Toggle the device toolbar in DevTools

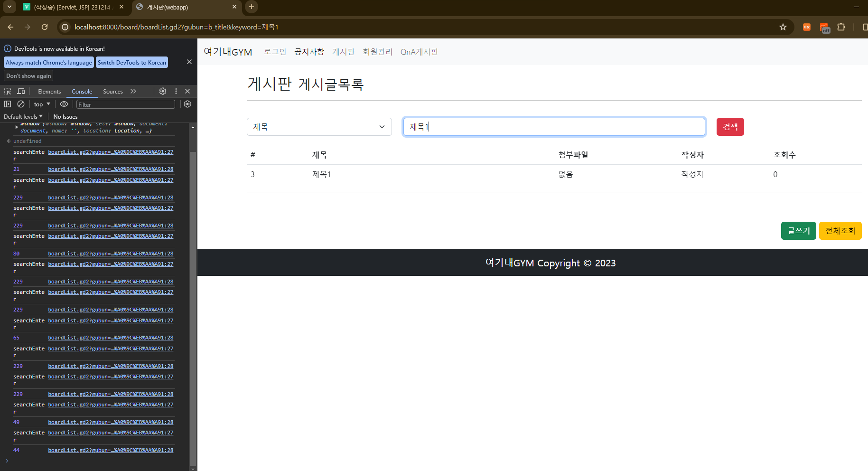[21, 91]
